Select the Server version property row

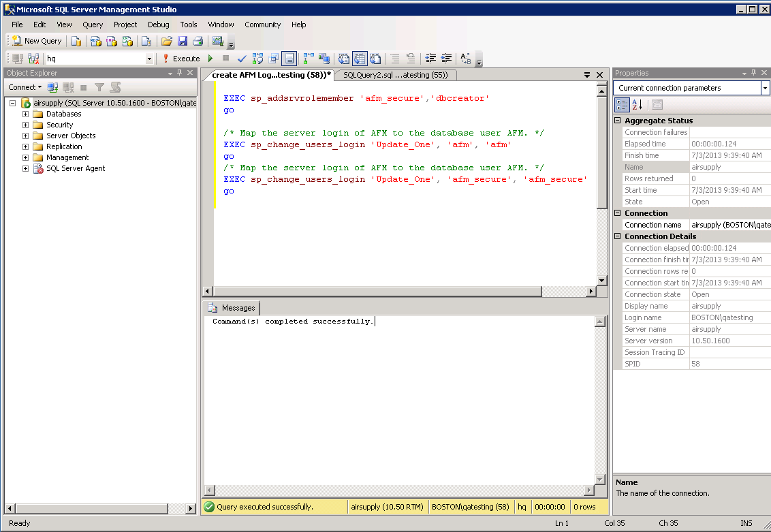point(692,341)
